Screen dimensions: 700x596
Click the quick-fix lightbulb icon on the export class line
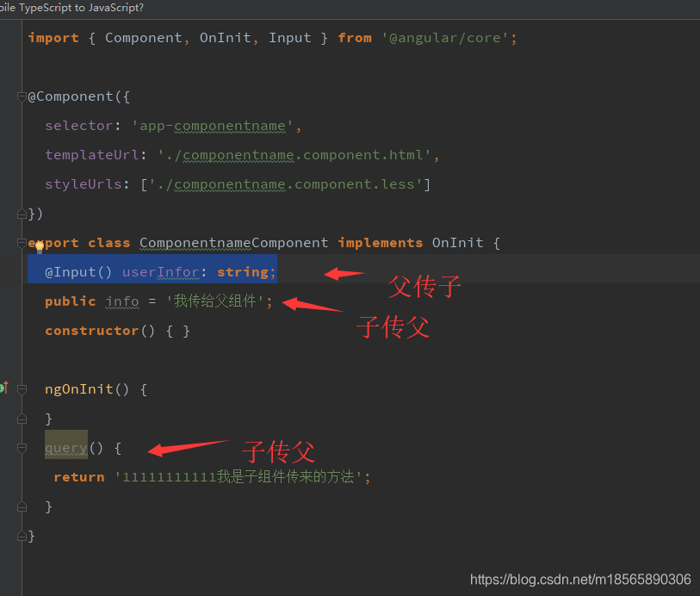40,246
